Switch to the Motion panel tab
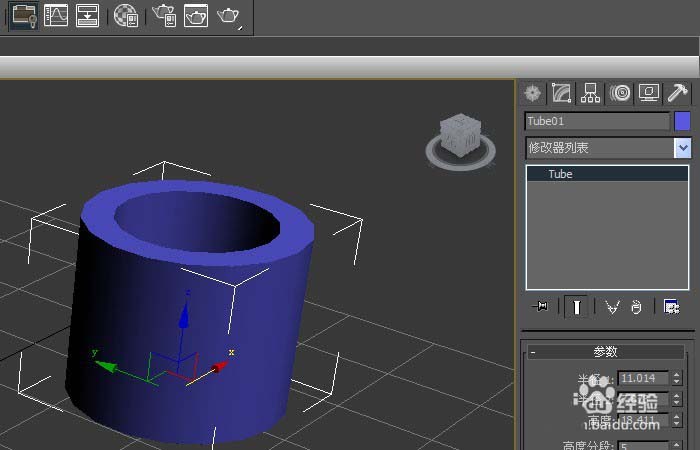This screenshot has width=700, height=450. (620, 93)
